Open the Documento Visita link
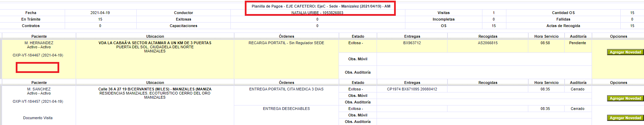The height and width of the screenshot is (125, 644). (38, 118)
